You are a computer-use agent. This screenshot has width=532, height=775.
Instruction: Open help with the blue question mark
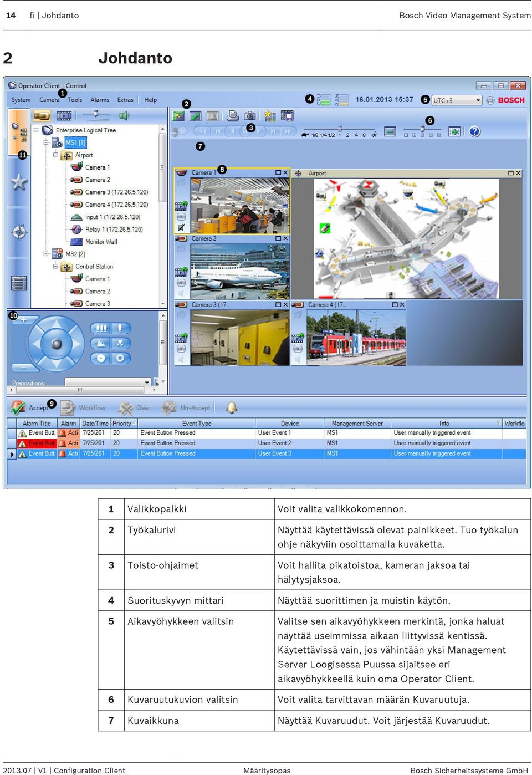tap(474, 131)
